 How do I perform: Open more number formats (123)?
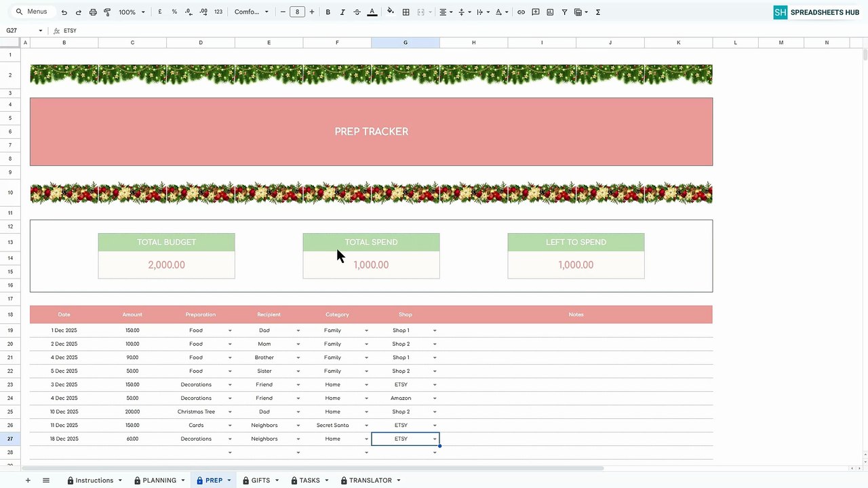coord(218,12)
